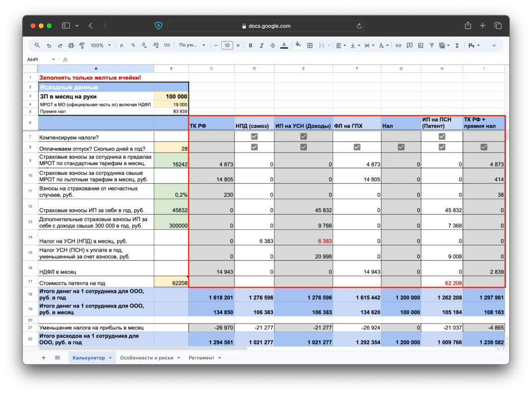Open the functions sigma icon
Image resolution: width=532 pixels, height=394 pixels.
coord(457,45)
